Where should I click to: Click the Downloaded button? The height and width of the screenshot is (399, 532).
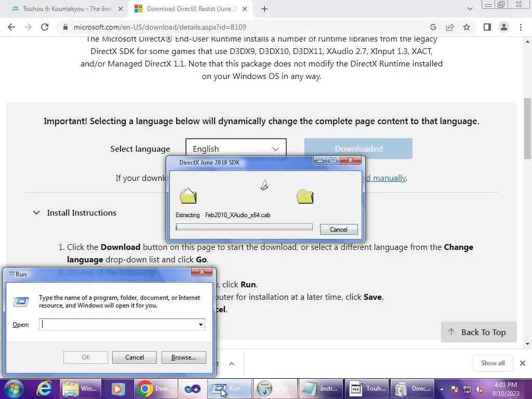[x=358, y=149]
